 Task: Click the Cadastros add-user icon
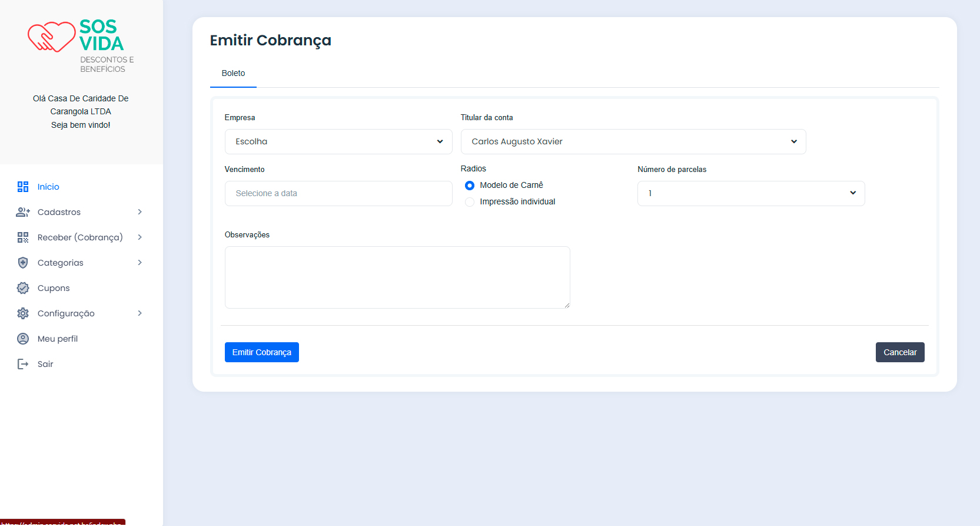coord(23,212)
